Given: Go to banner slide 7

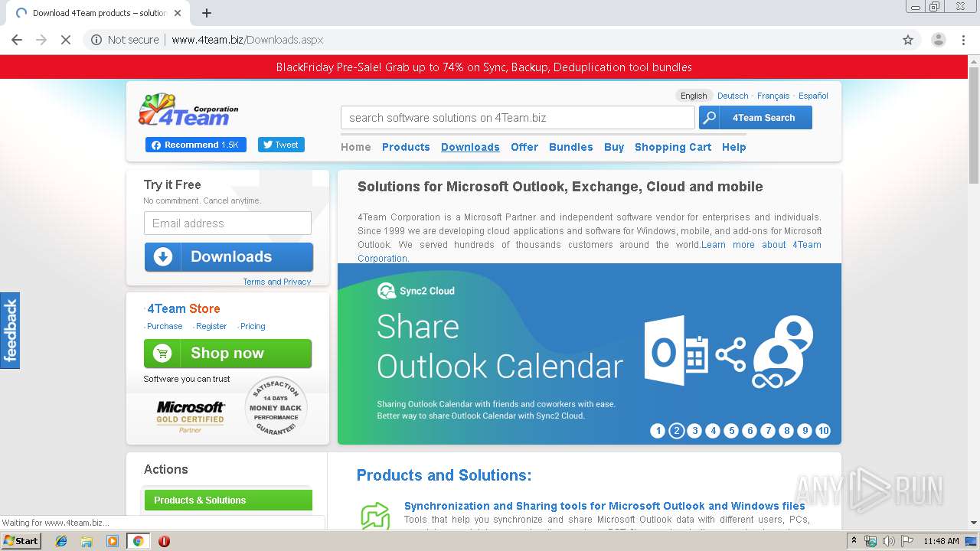Looking at the screenshot, I should tap(768, 431).
